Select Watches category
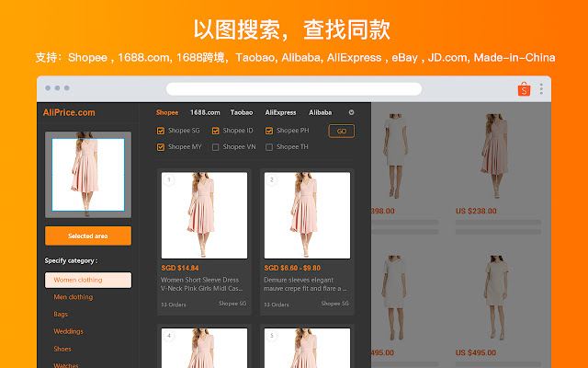The height and width of the screenshot is (368, 588). point(66,364)
